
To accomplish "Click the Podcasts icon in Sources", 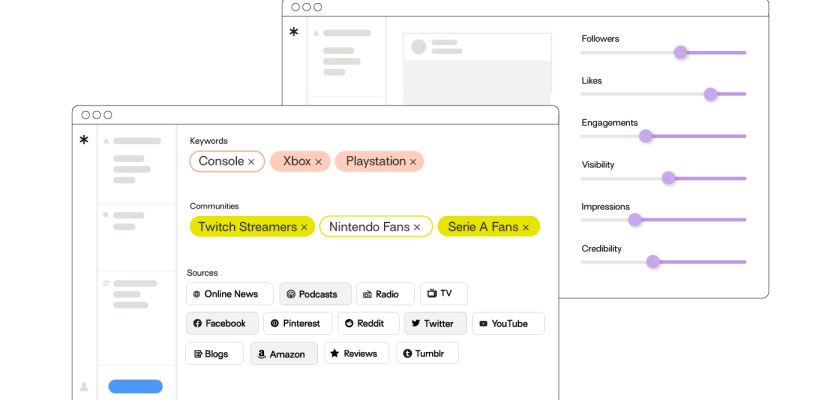I will click(290, 294).
